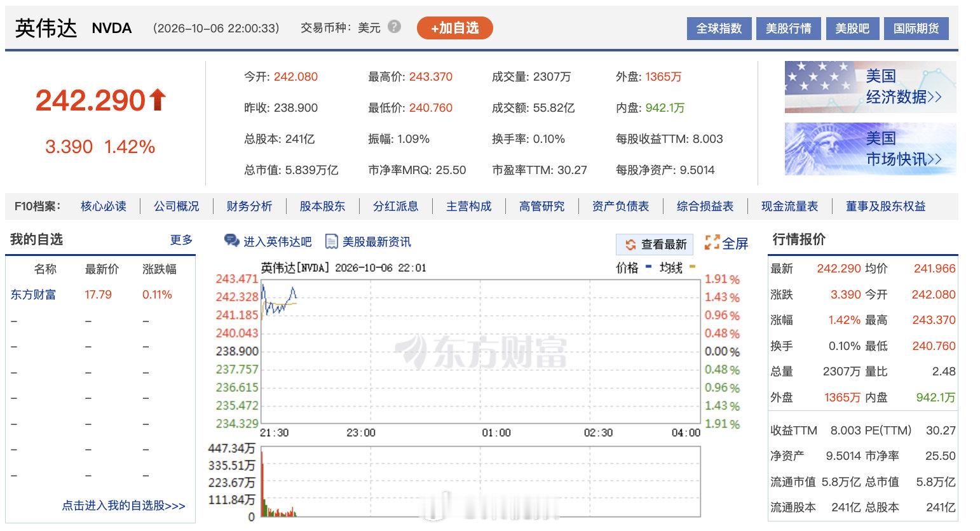Image resolution: width=980 pixels, height=531 pixels.
Task: Click the 美股最新资讯 document icon
Action: pyautogui.click(x=331, y=241)
